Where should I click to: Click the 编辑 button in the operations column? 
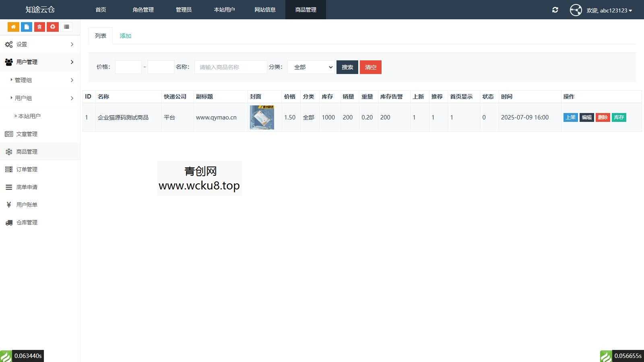point(586,117)
